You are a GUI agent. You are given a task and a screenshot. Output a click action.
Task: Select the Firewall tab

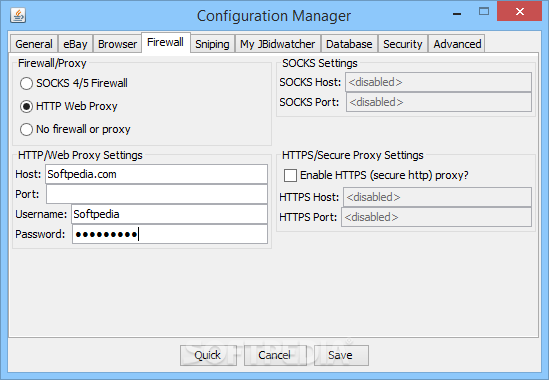pos(165,42)
